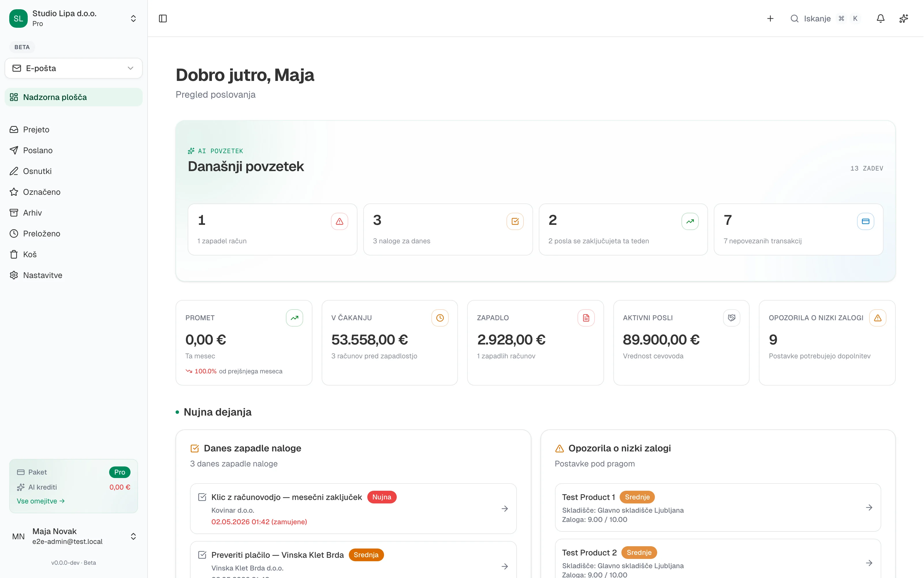The height and width of the screenshot is (578, 924).
Task: Click the BETA label
Action: click(x=22, y=47)
